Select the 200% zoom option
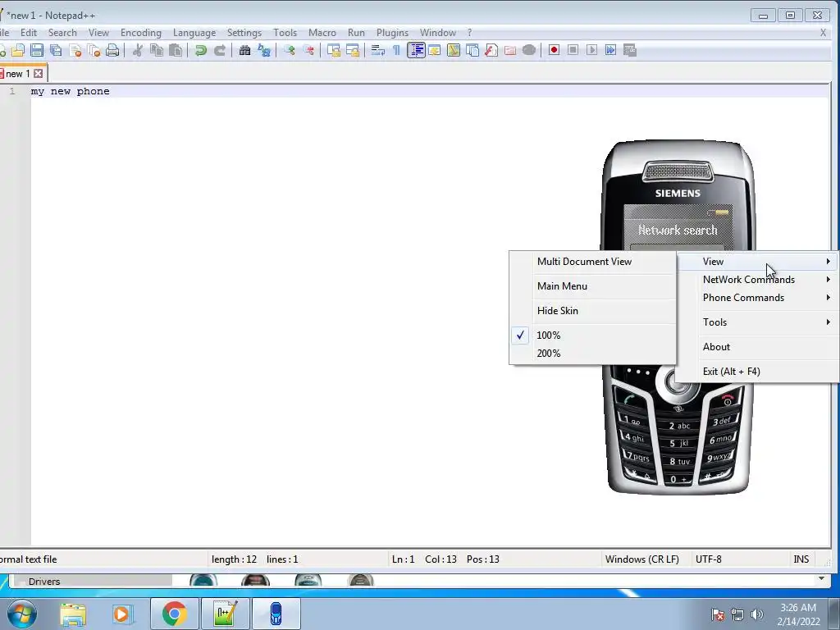840x630 pixels. point(592,354)
